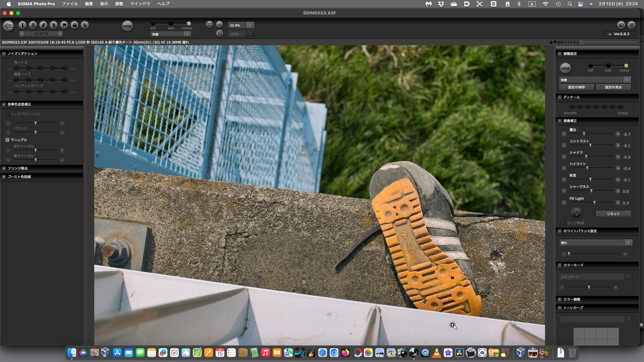Click the リセット button
The width and height of the screenshot is (644, 362).
(613, 214)
